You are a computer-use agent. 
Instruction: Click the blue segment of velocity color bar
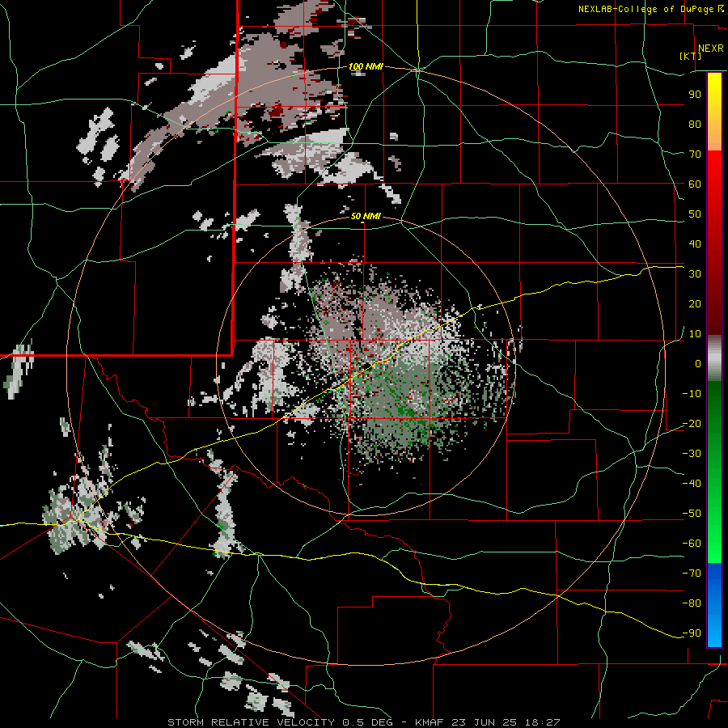click(714, 605)
